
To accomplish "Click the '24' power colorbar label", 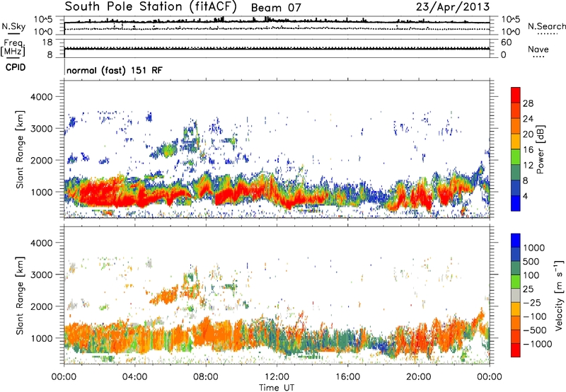I will tap(528, 119).
